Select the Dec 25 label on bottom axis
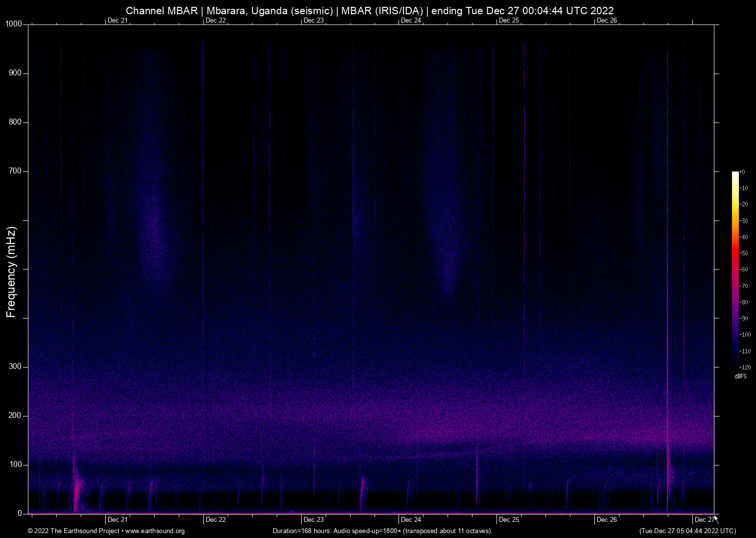 [510, 519]
